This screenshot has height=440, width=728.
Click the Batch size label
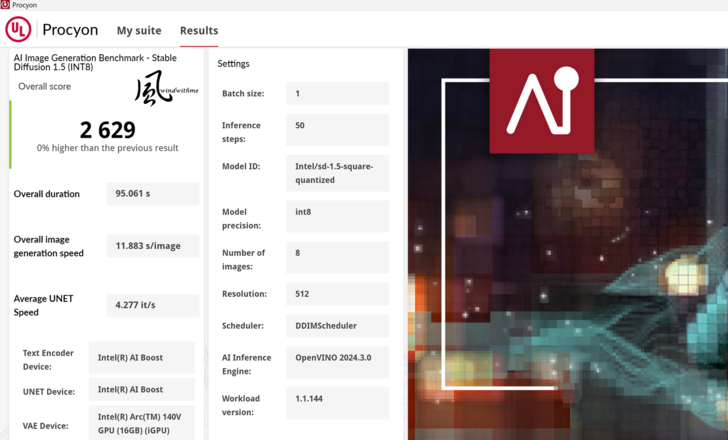(x=243, y=94)
